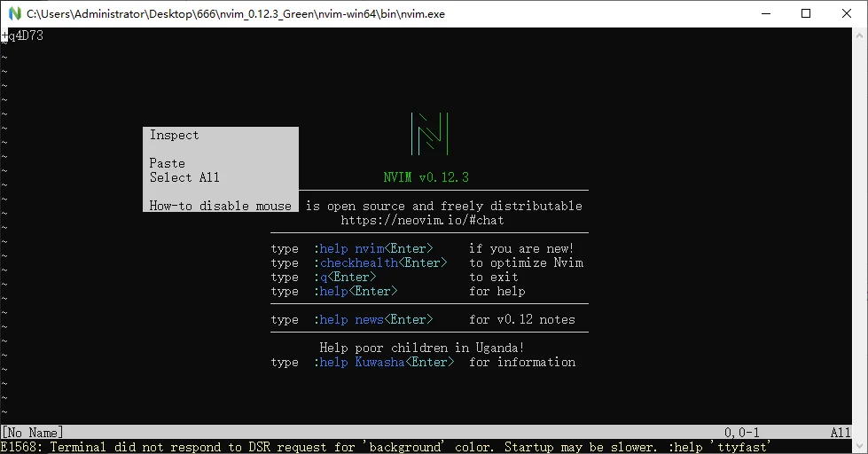This screenshot has height=454, width=868.
Task: Click the scrollbar down arrow
Action: (x=860, y=445)
